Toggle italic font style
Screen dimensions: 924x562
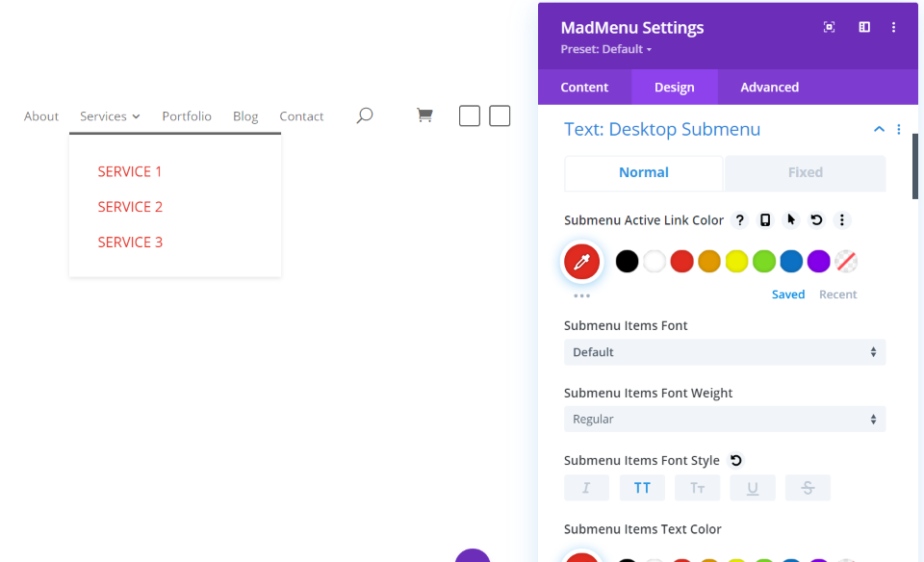(586, 488)
